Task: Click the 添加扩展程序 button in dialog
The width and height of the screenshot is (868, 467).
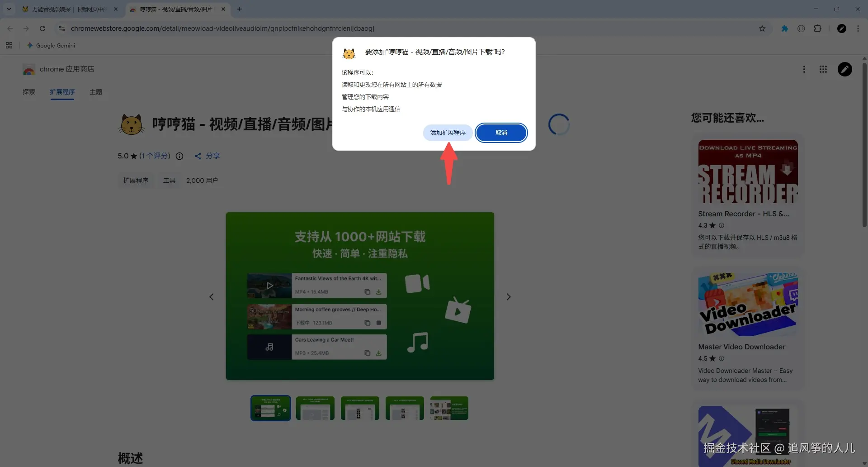Action: [x=448, y=133]
